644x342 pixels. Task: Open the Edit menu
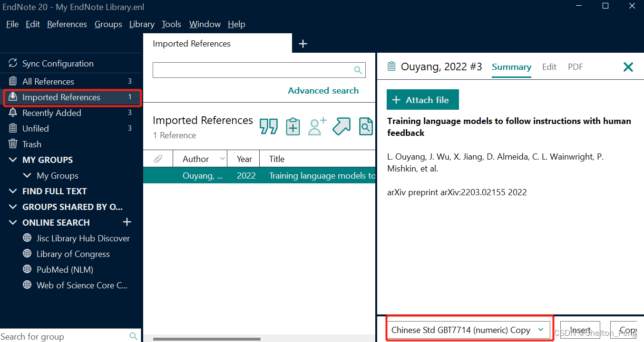[33, 24]
